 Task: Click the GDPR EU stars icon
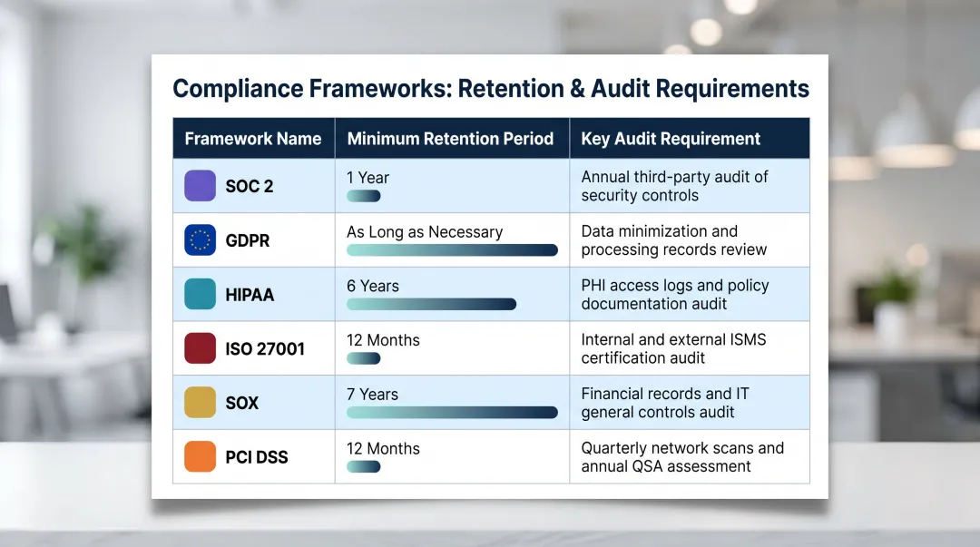(200, 240)
